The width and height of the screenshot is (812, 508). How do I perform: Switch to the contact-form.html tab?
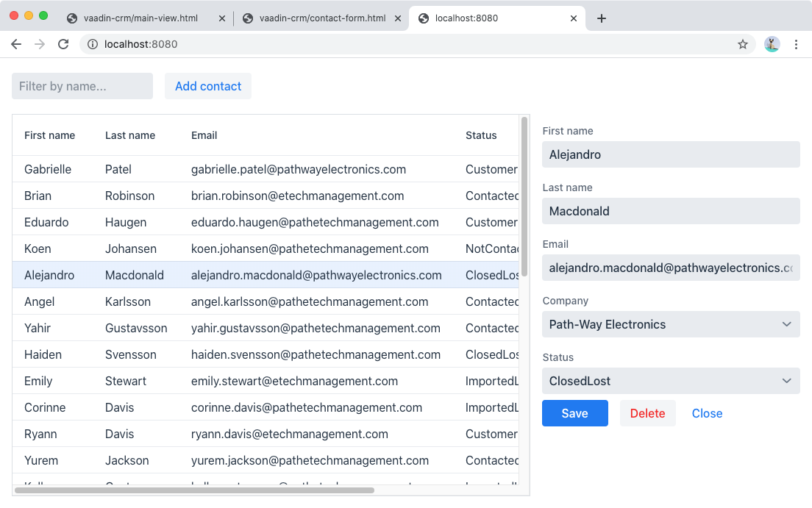[320, 19]
